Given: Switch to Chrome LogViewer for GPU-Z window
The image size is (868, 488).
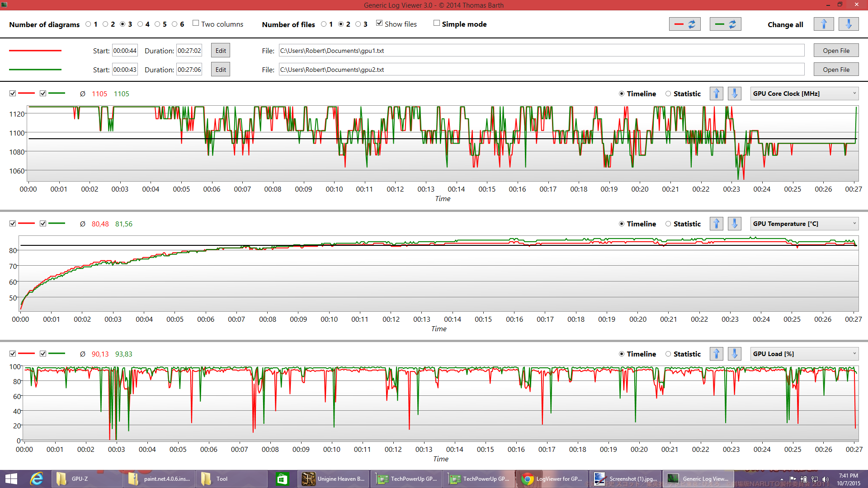Looking at the screenshot, I should click(552, 479).
